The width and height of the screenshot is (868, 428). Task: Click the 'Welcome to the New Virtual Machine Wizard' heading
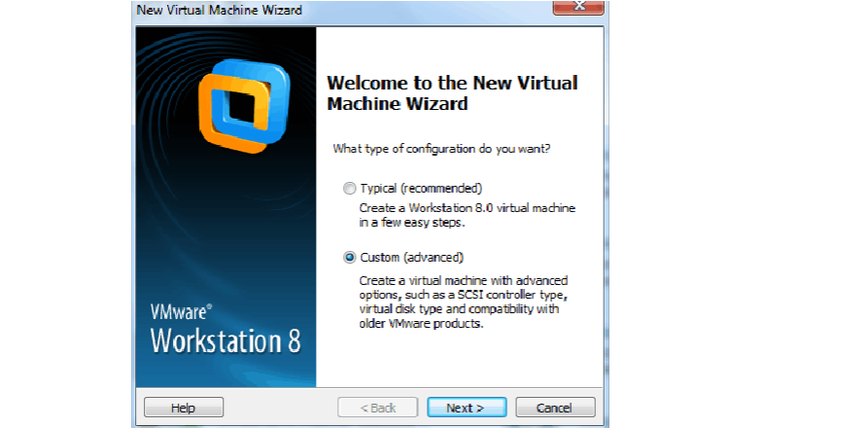point(452,93)
